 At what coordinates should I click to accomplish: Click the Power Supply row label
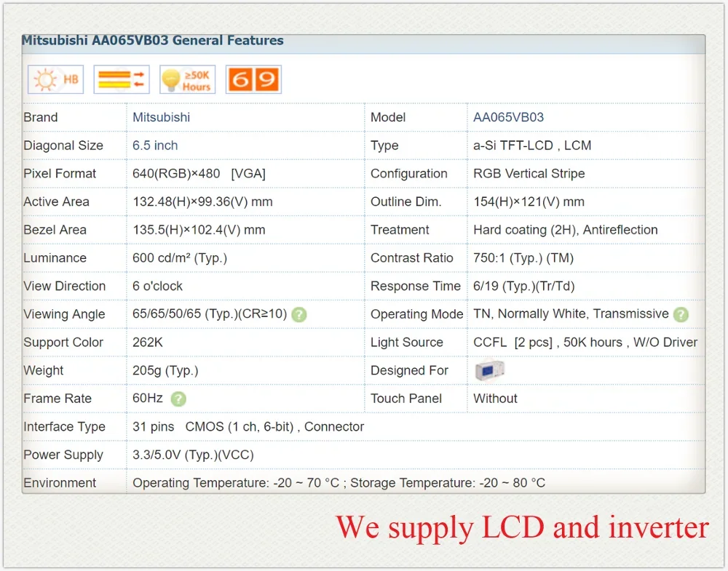63,455
